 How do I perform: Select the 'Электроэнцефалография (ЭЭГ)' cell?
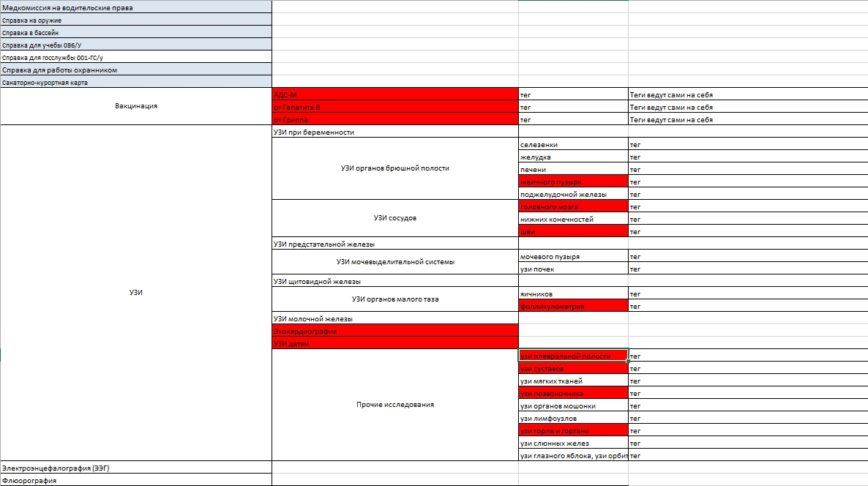[x=135, y=467]
